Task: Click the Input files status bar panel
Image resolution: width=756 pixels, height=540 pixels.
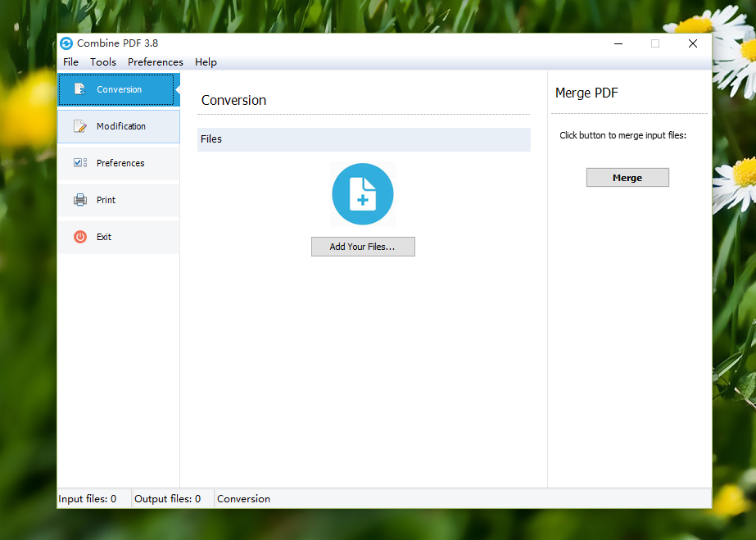Action: [88, 498]
